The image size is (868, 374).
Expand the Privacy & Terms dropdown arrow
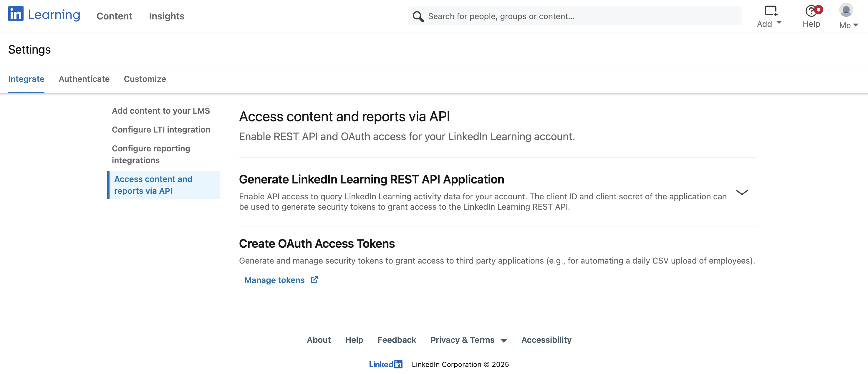coord(504,341)
